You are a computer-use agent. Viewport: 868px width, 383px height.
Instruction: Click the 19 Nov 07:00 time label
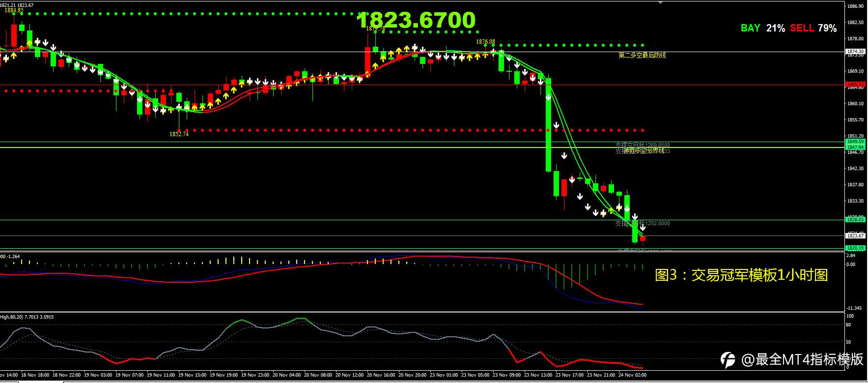(129, 375)
